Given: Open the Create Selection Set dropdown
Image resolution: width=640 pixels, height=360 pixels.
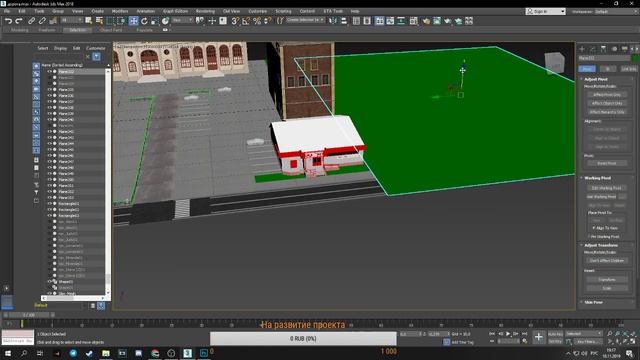Looking at the screenshot, I should [x=305, y=20].
